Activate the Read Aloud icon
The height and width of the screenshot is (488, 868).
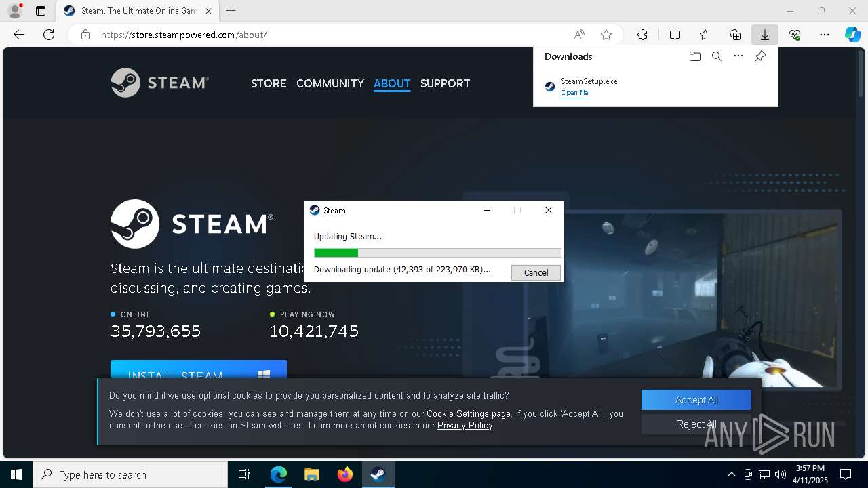(x=579, y=35)
